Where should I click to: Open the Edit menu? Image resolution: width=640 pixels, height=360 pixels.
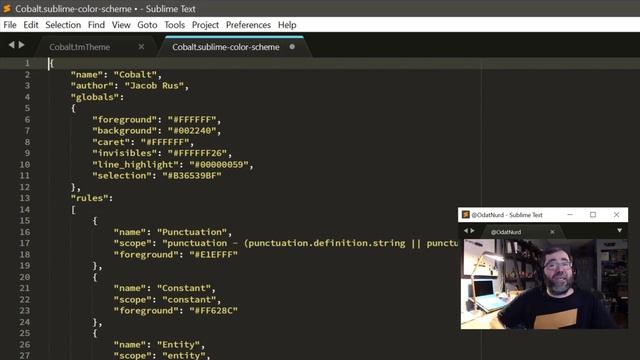(x=31, y=25)
